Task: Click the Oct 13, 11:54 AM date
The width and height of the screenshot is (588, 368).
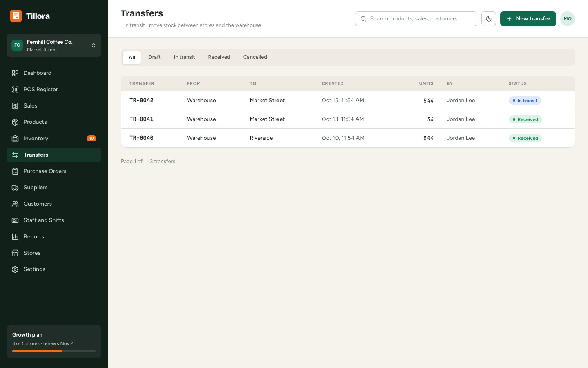Action: (343, 119)
